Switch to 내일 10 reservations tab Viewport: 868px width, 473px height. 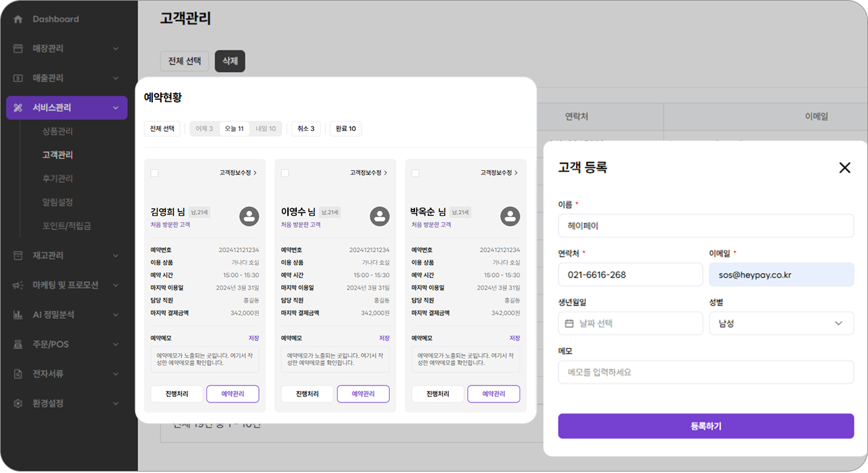[x=266, y=129]
